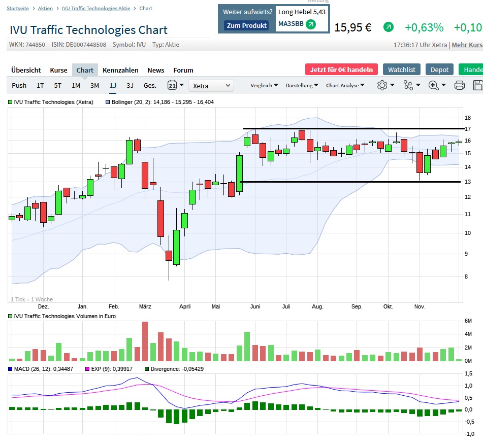Add stock to Watchlist
This screenshot has width=483, height=448.
402,70
